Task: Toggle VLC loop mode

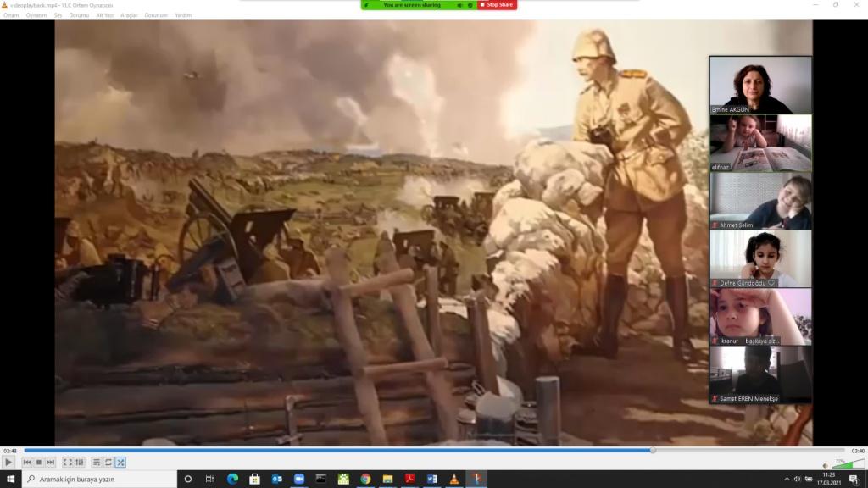Action: [x=108, y=462]
